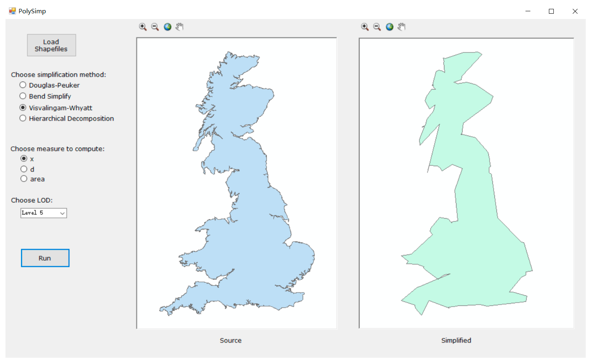The image size is (595, 364).
Task: Select pan hand tool above Source map
Action: (179, 27)
